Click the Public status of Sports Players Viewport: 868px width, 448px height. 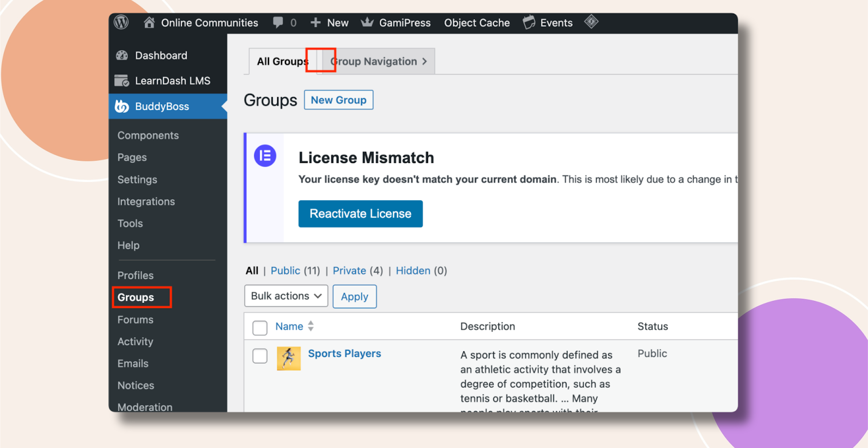point(652,354)
